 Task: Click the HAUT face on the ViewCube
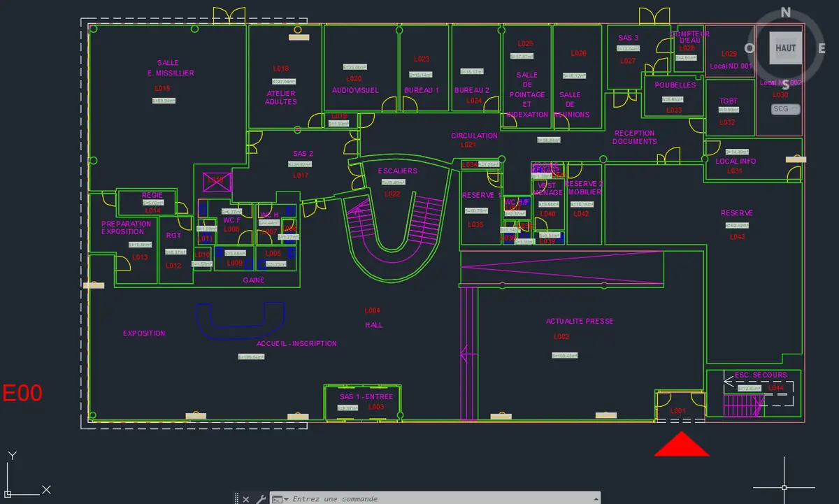785,49
